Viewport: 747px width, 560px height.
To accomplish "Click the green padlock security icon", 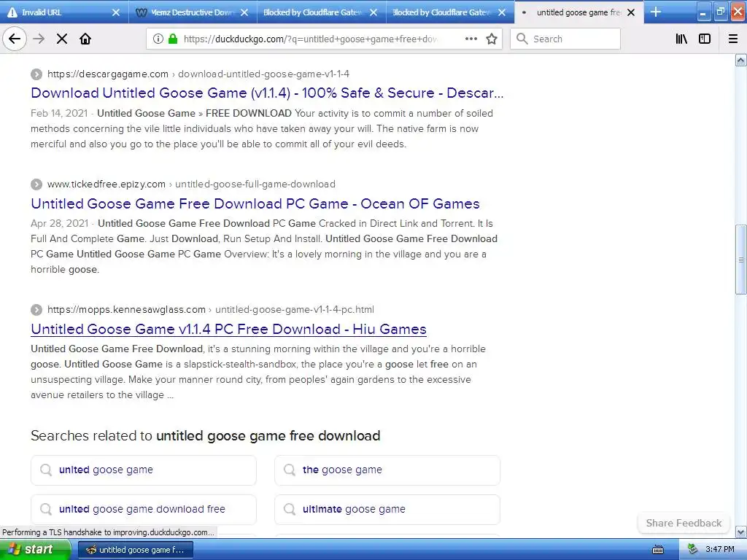I will pyautogui.click(x=173, y=39).
